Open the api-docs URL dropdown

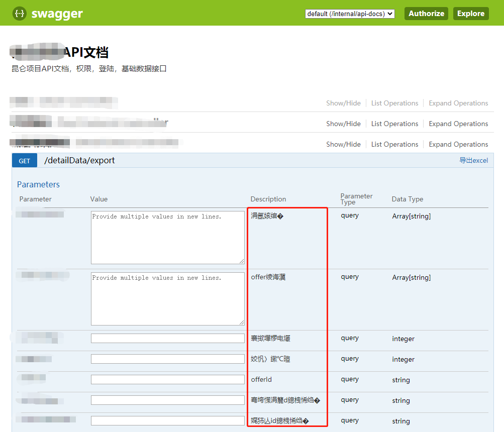350,14
